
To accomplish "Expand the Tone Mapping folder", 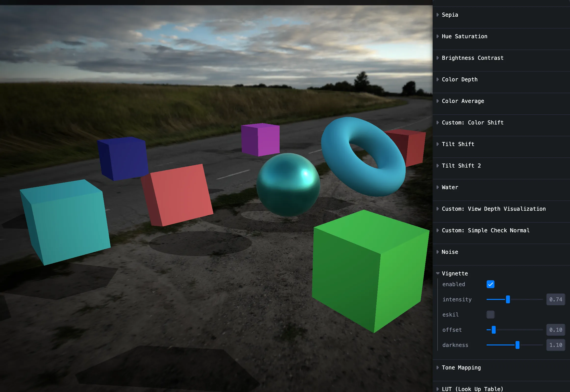I will 461,368.
